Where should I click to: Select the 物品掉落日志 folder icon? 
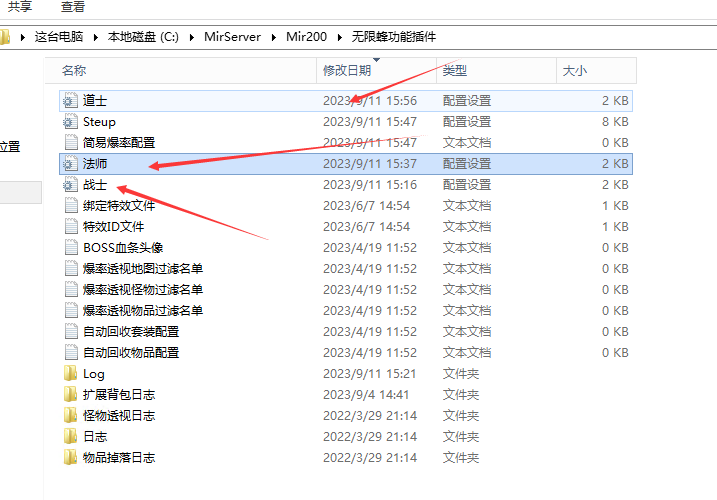(69, 458)
